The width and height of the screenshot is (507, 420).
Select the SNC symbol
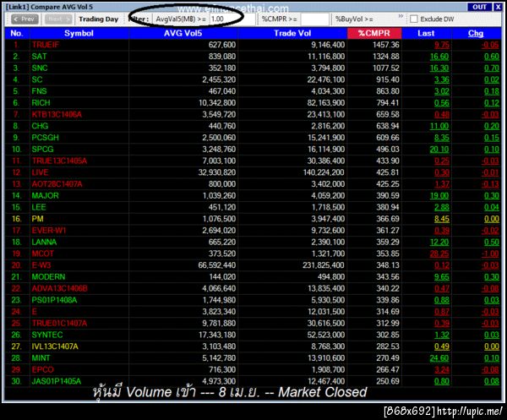coord(40,68)
